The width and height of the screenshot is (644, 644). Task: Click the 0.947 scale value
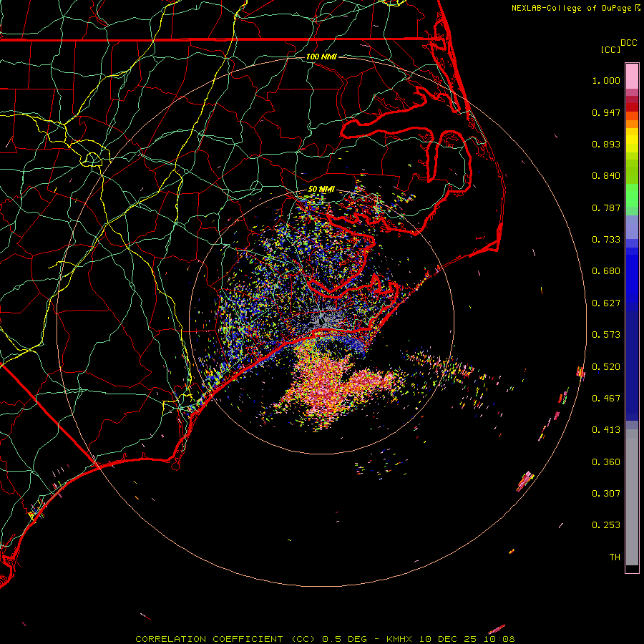click(606, 112)
